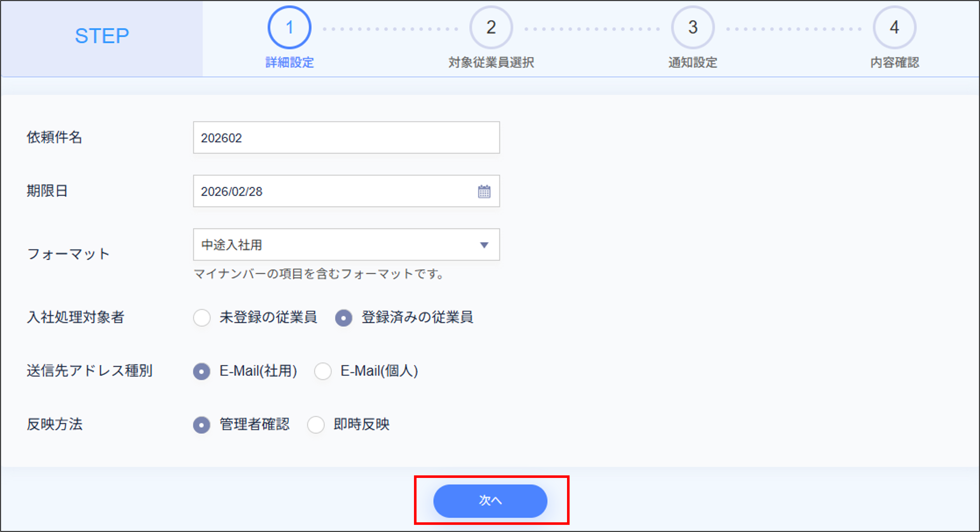Screen dimensions: 980x532
Task: Click the 詳細設定 step label
Action: click(290, 63)
